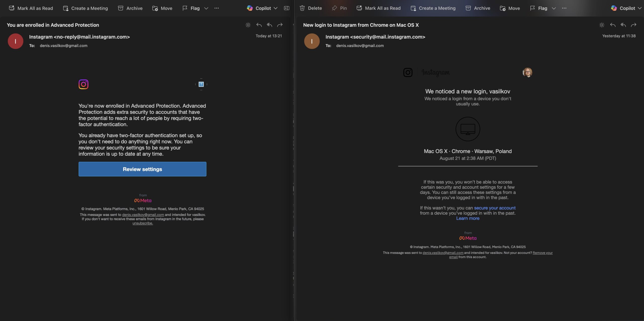Toggle light mode sun icon on the new login email

click(602, 25)
